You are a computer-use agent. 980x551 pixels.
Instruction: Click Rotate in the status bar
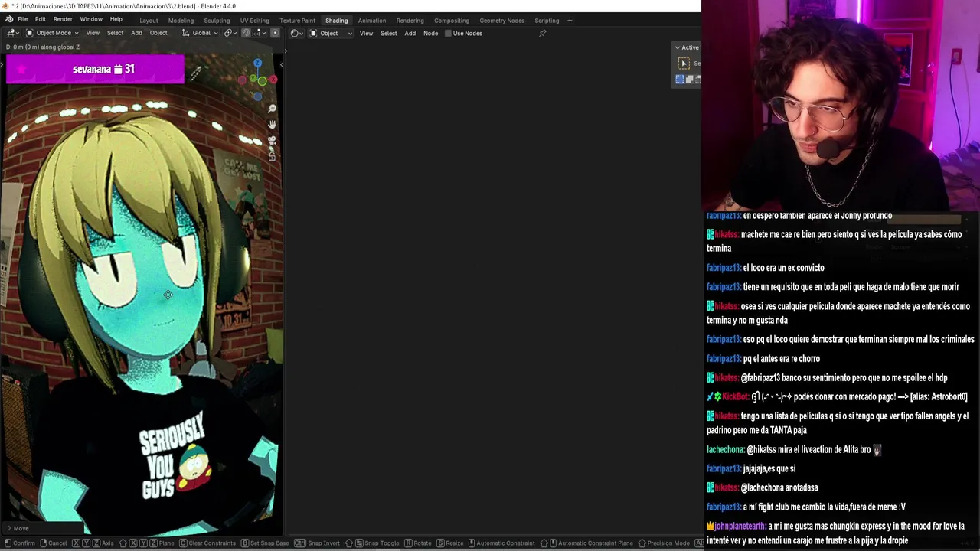coord(417,543)
